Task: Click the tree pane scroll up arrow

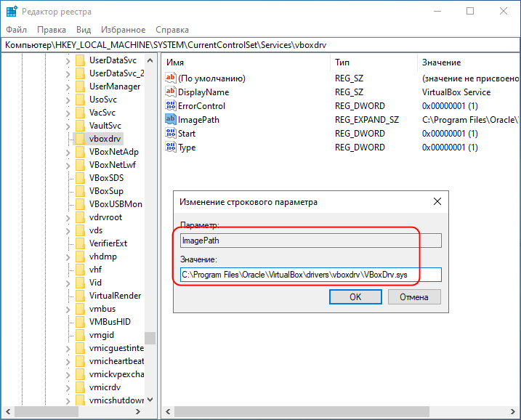Action: [x=150, y=60]
